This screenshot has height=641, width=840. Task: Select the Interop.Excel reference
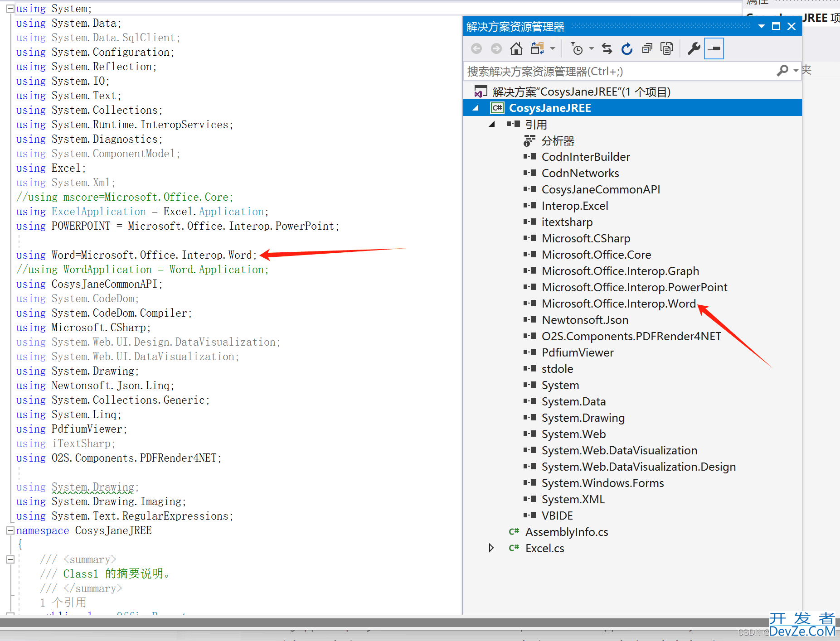coord(575,206)
